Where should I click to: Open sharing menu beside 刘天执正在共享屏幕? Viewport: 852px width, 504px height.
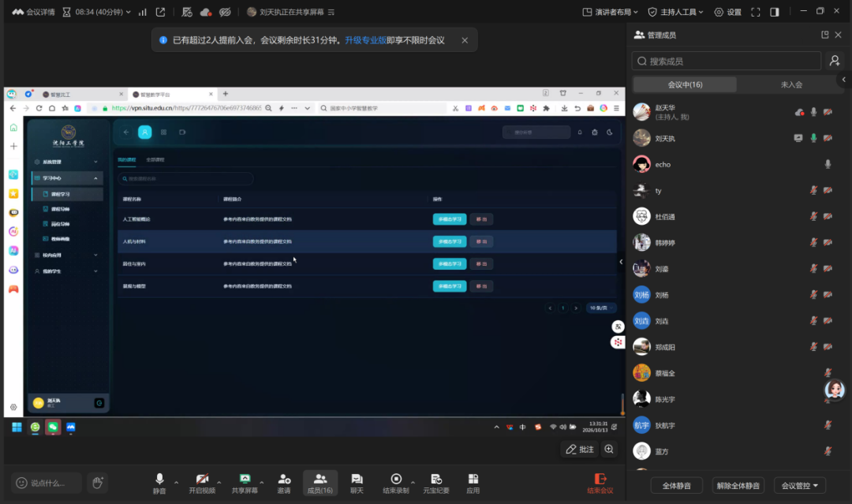tap(331, 12)
